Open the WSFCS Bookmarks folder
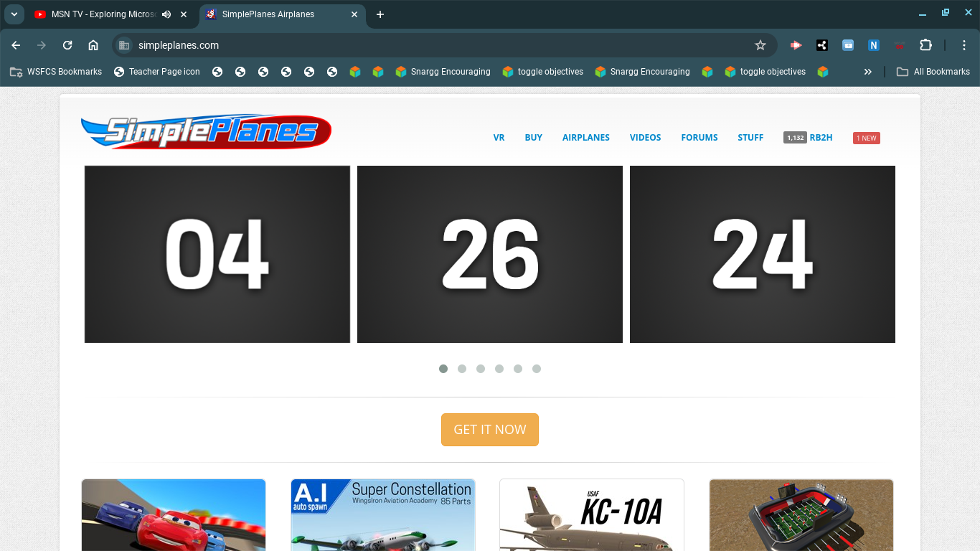 56,72
